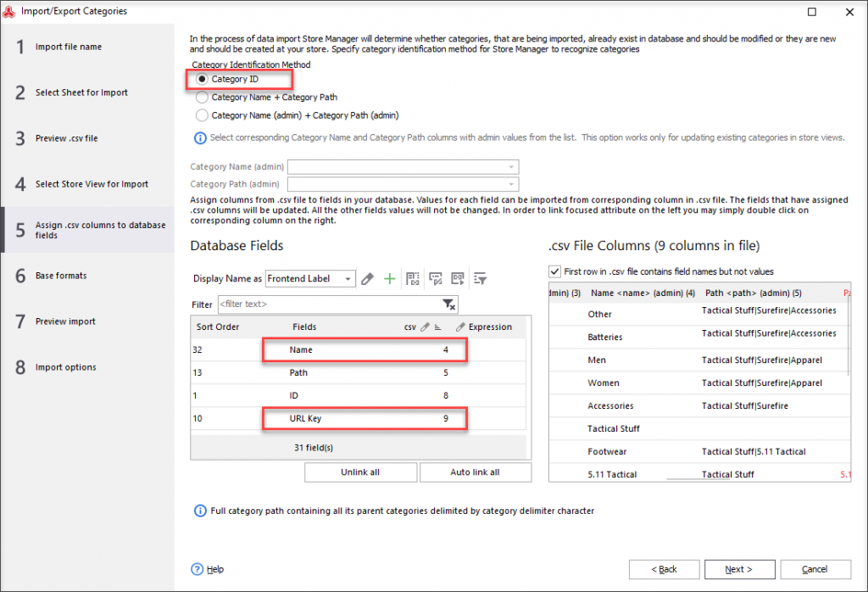The height and width of the screenshot is (592, 868).
Task: Select the Category ID radio button
Action: (202, 79)
